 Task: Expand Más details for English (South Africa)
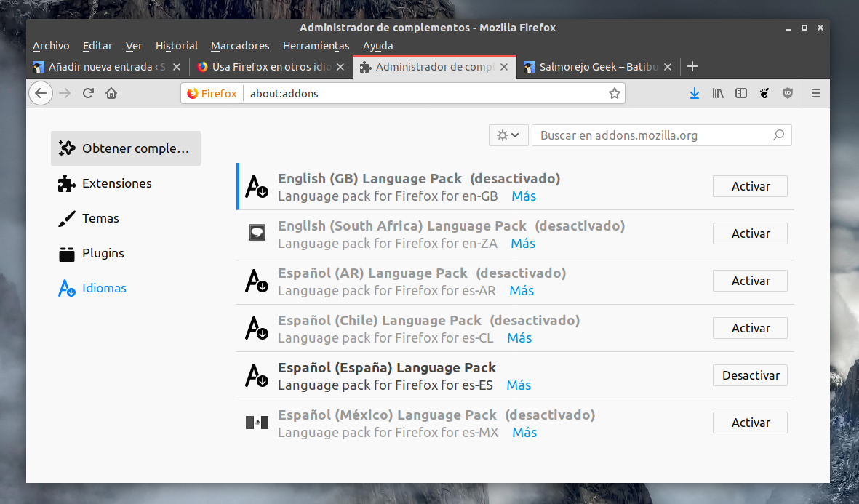coord(523,244)
